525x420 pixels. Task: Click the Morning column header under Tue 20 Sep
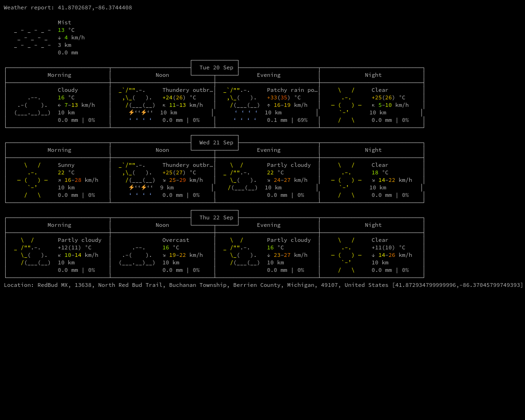click(59, 75)
